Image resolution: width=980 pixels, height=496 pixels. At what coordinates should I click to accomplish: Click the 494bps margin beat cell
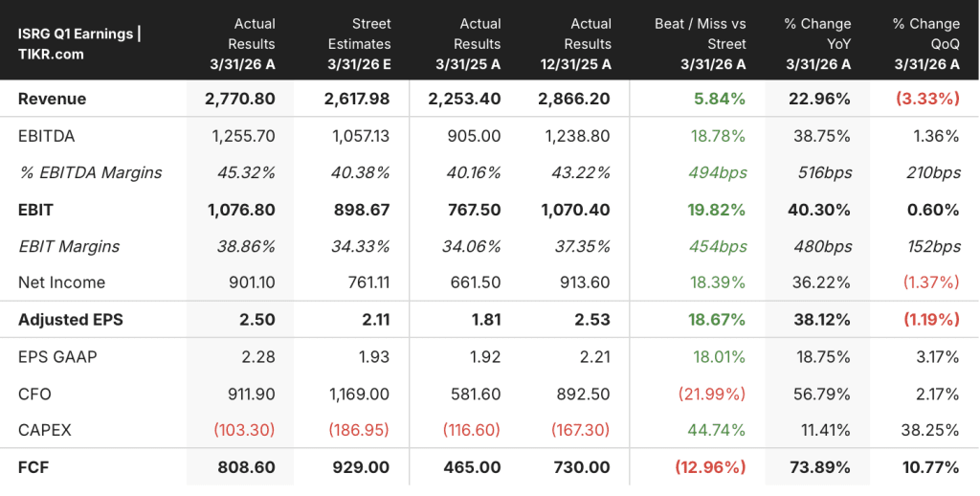716,172
